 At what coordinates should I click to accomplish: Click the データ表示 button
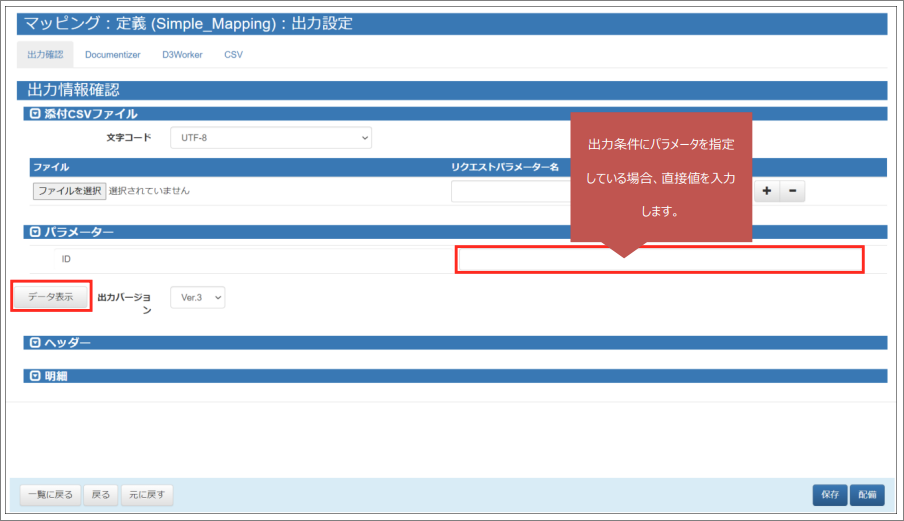[x=50, y=297]
